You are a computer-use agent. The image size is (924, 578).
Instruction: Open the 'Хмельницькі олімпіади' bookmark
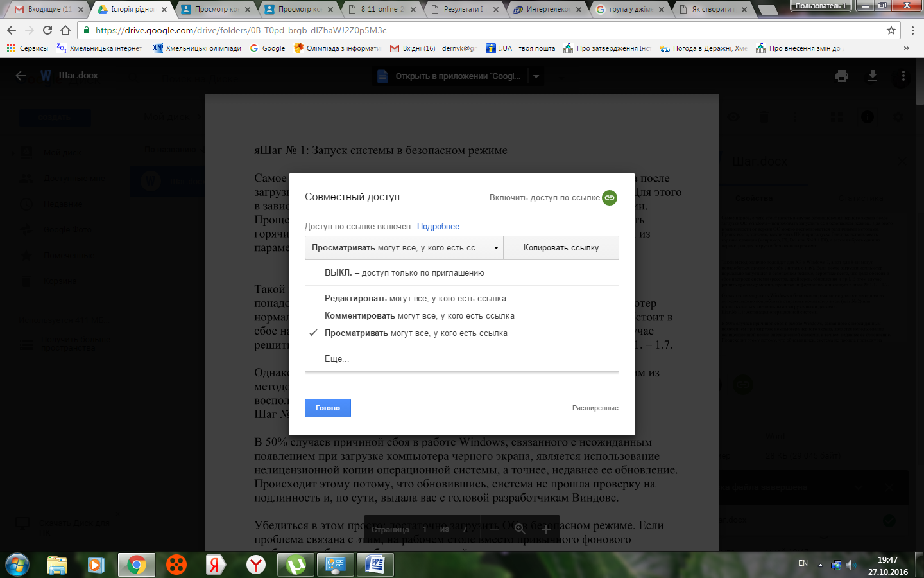click(197, 48)
